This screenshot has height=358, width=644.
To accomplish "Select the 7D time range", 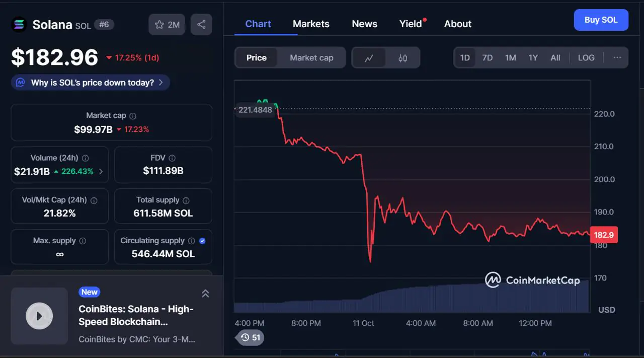I will tap(488, 58).
